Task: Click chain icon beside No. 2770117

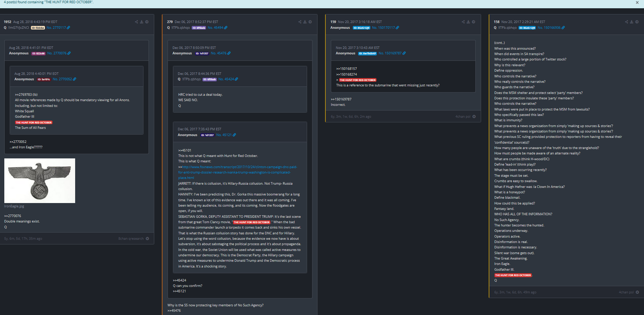Action: pyautogui.click(x=68, y=28)
